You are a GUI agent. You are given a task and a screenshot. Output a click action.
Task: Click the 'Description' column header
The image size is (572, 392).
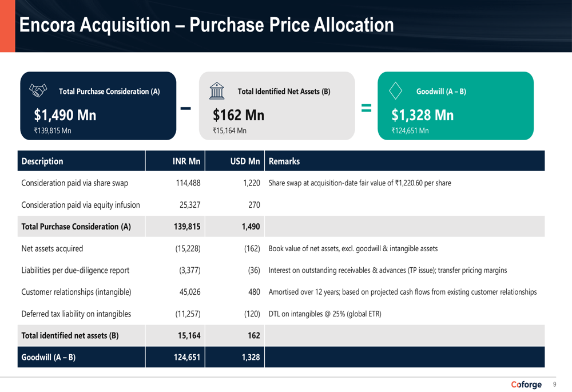click(42, 161)
